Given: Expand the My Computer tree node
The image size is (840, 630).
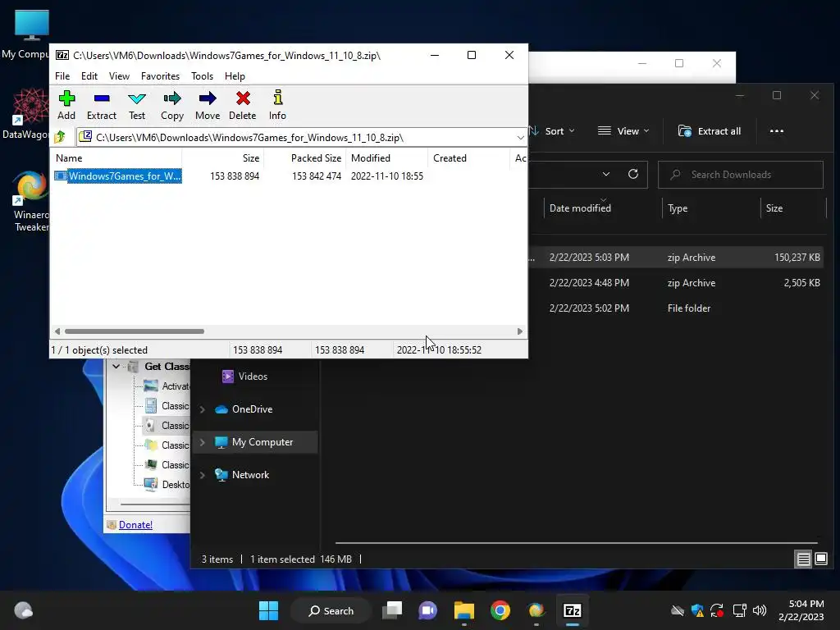Looking at the screenshot, I should point(203,442).
